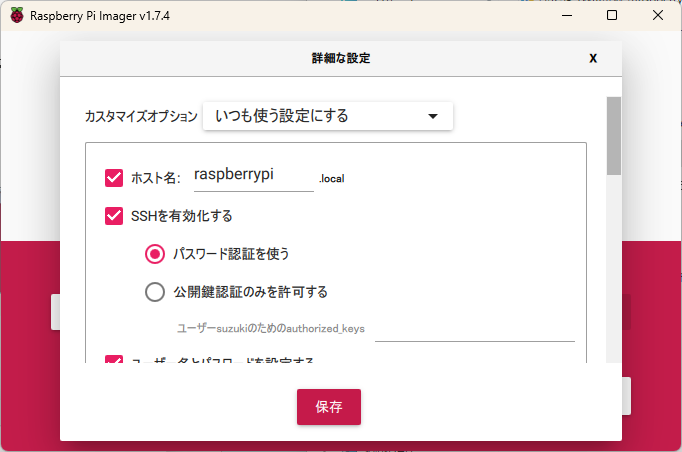Toggle the partially visible username and password checkbox
The width and height of the screenshot is (682, 452).
(x=114, y=360)
